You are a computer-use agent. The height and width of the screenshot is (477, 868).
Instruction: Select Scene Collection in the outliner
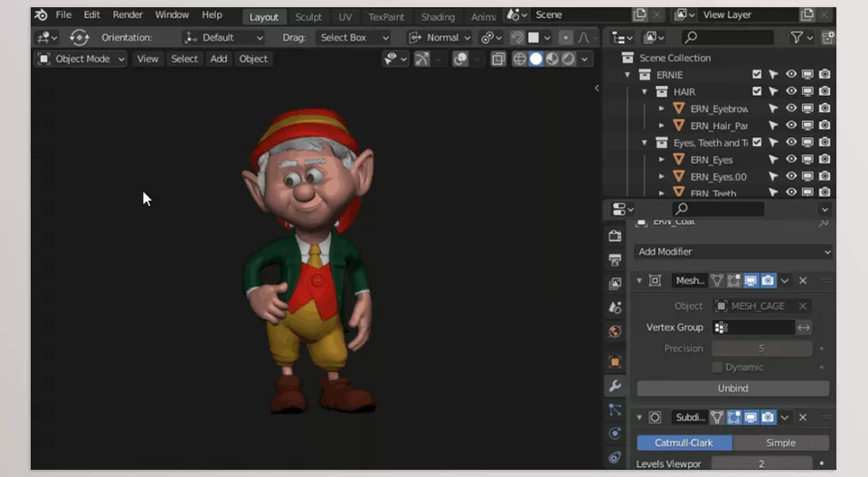(x=675, y=58)
